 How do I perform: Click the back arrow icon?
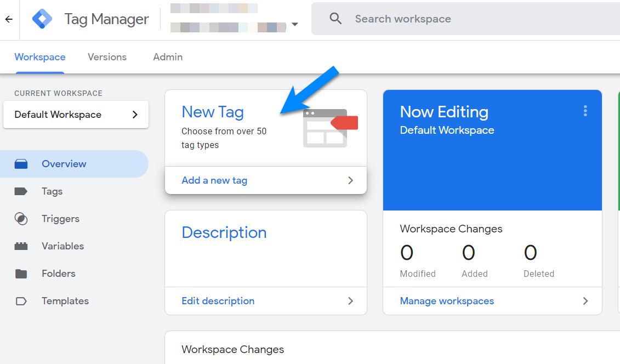9,19
